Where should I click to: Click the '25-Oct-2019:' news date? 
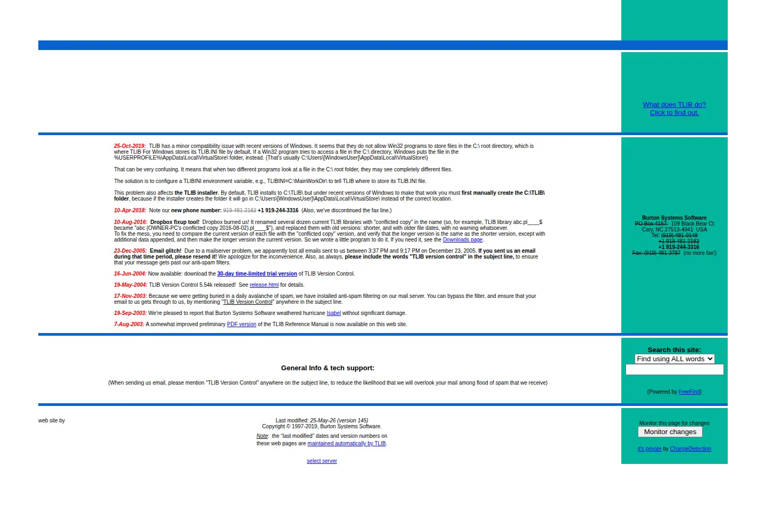tap(130, 146)
